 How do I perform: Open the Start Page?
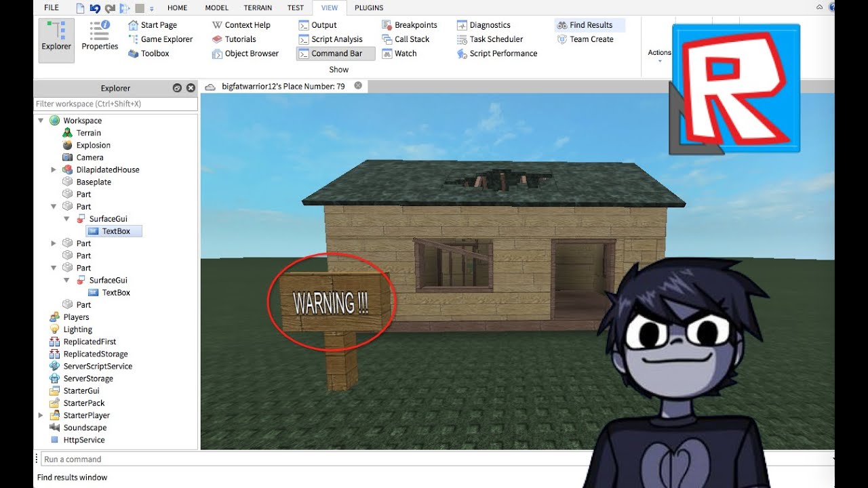tap(153, 25)
